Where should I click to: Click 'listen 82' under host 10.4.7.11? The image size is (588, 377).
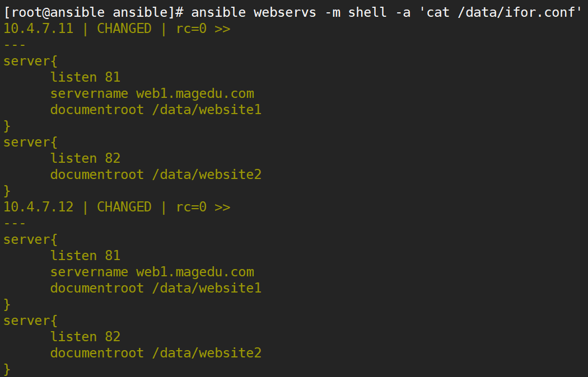point(86,158)
